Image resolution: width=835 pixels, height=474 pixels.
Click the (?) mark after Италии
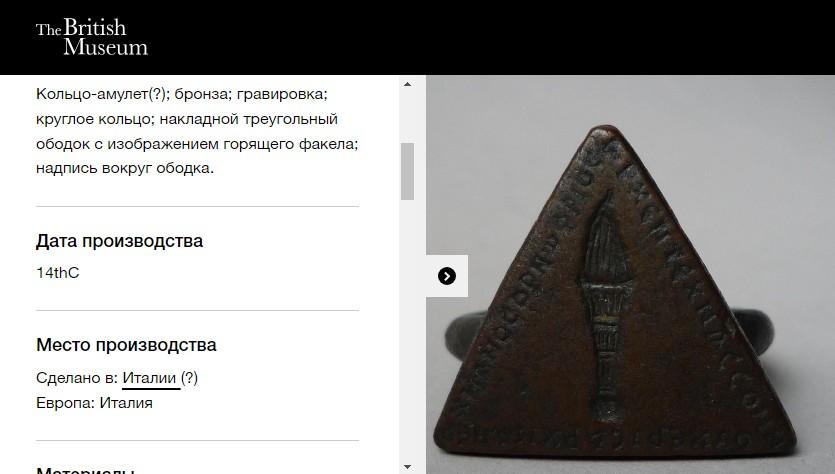pyautogui.click(x=189, y=378)
